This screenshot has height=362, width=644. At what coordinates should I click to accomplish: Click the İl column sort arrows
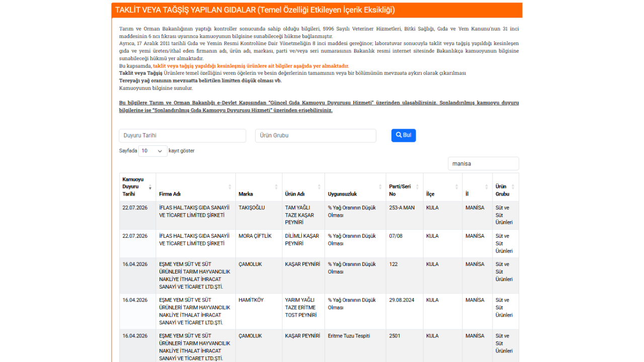487,187
